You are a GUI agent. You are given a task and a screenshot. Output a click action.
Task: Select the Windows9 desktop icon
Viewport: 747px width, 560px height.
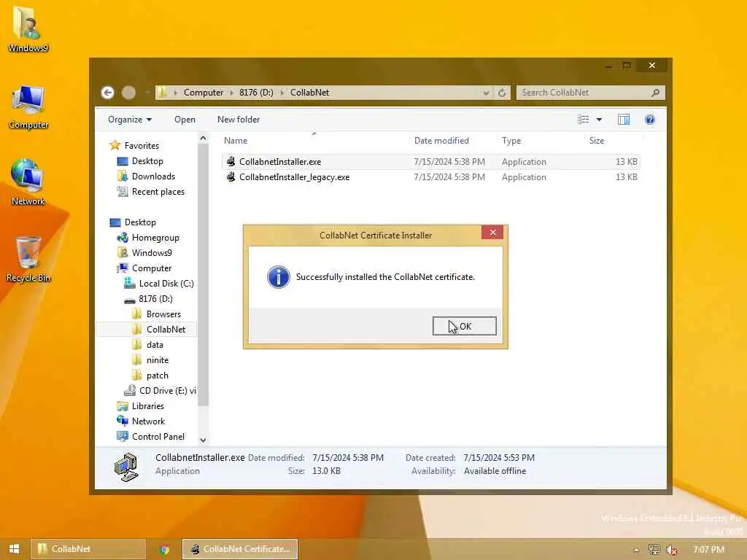[x=28, y=28]
